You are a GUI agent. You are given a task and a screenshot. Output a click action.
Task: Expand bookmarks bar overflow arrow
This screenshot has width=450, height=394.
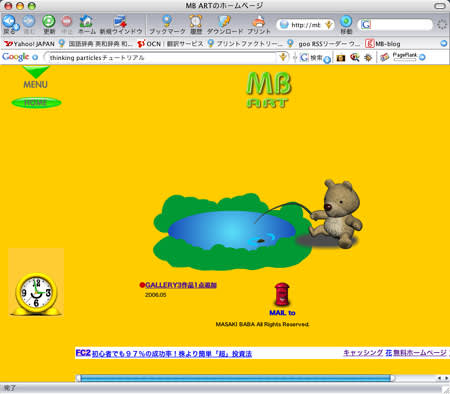pos(443,43)
